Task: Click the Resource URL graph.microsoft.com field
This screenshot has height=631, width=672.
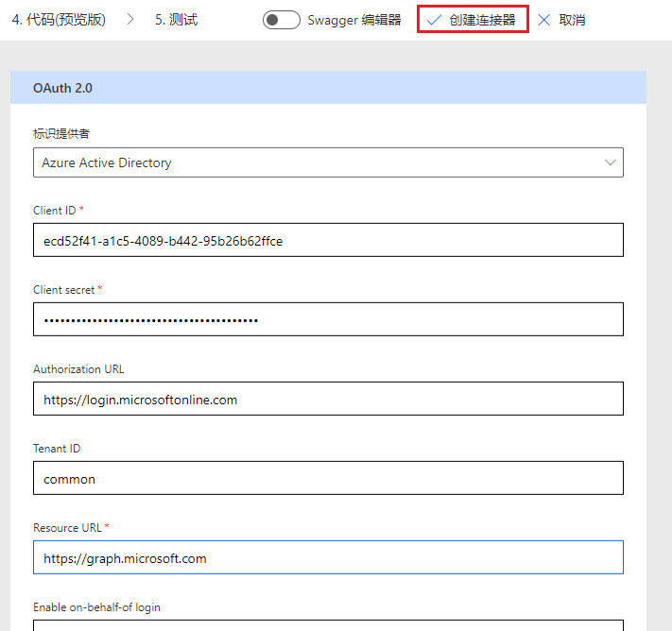Action: pos(328,557)
